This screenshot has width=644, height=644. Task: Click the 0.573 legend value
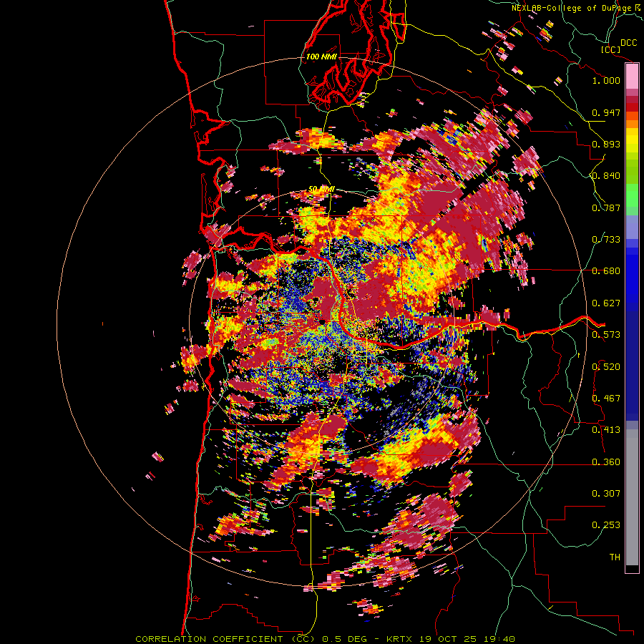(606, 335)
